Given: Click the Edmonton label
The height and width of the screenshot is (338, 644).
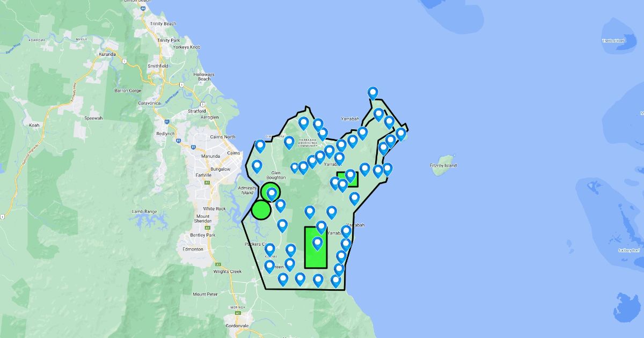Looking at the screenshot, I should click(193, 249).
